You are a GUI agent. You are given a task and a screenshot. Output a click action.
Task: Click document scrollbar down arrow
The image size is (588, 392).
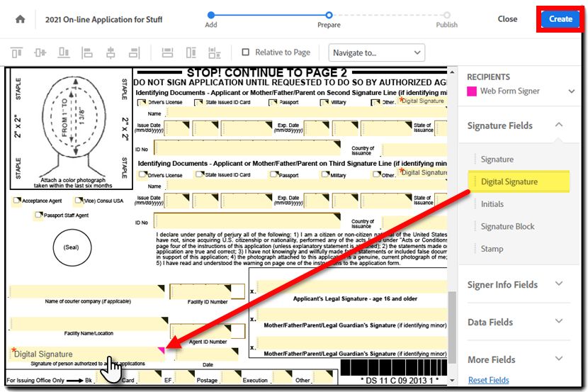coord(452,381)
